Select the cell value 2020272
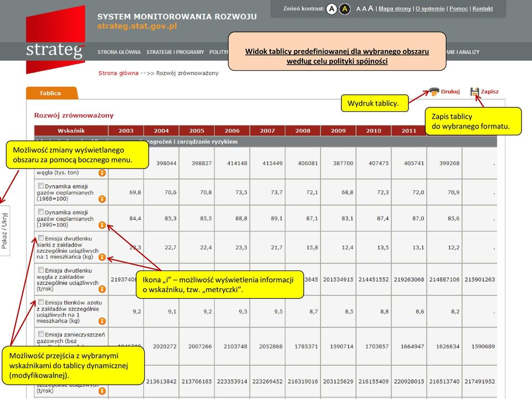Image resolution: width=532 pixels, height=399 pixels. click(x=165, y=346)
